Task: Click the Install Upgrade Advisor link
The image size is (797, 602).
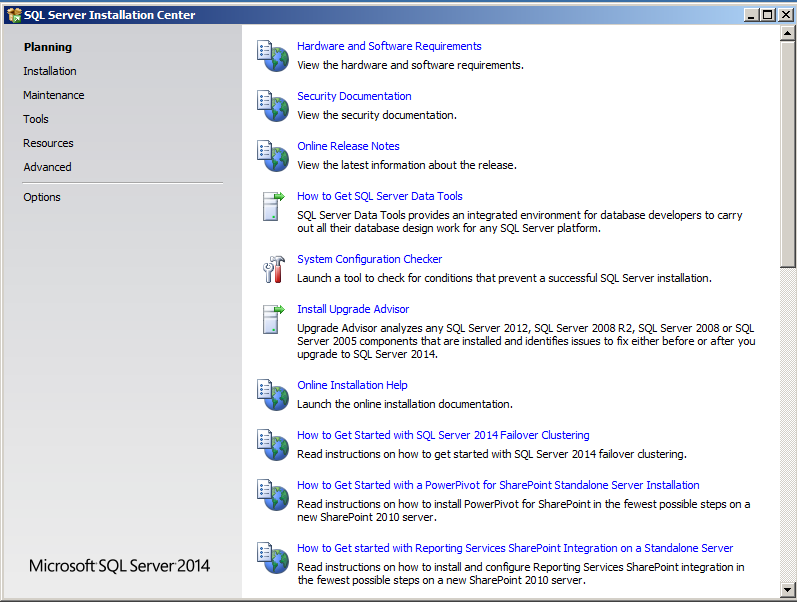Action: pyautogui.click(x=353, y=309)
